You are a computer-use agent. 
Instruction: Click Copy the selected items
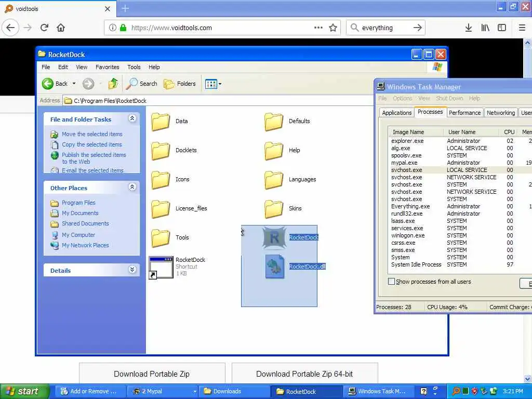[91, 144]
